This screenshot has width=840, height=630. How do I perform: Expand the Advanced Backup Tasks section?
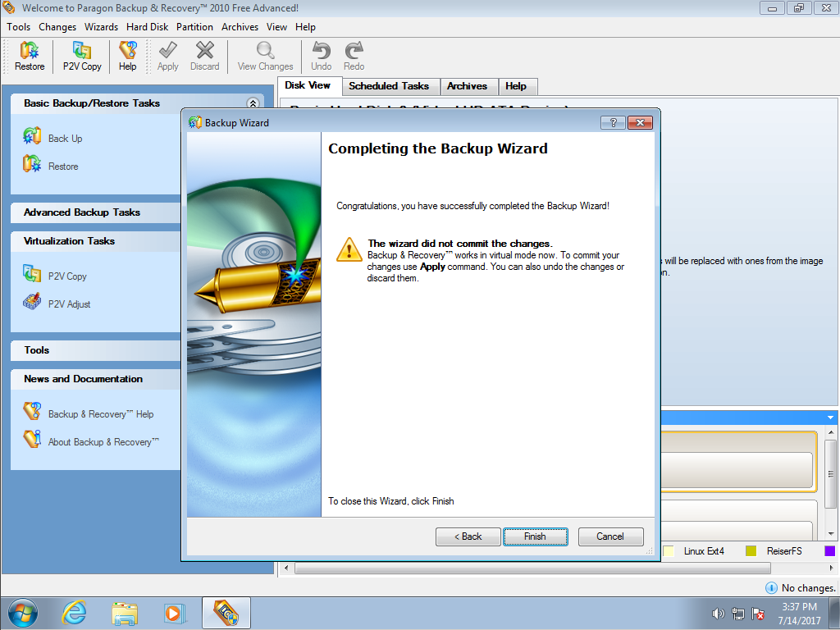click(x=82, y=212)
